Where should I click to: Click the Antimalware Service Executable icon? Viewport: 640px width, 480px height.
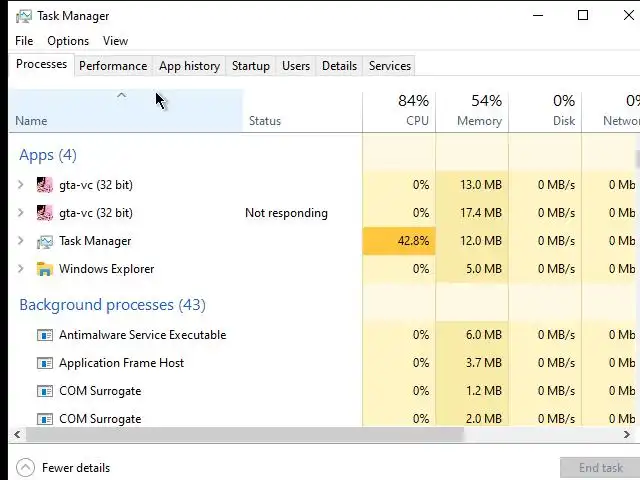coord(44,335)
